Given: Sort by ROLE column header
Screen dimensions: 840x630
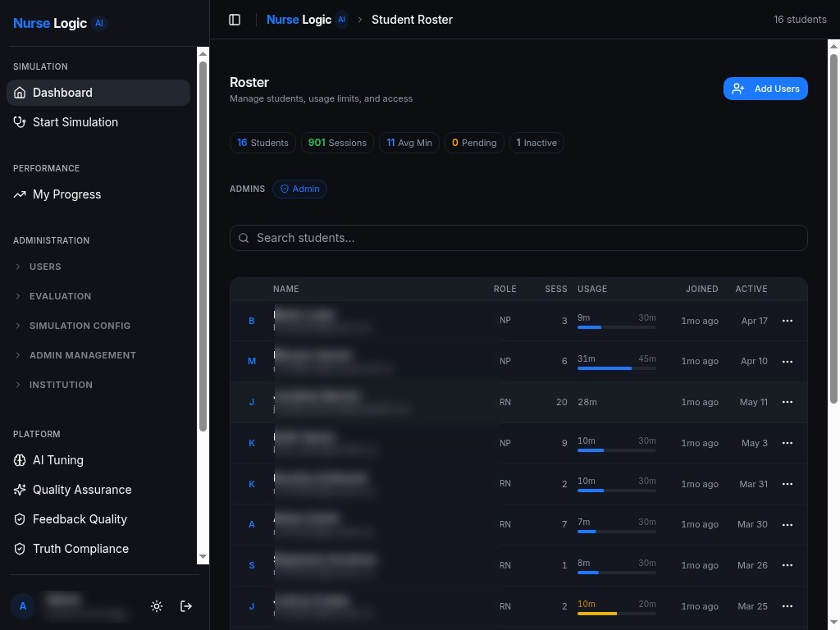Looking at the screenshot, I should coord(504,290).
